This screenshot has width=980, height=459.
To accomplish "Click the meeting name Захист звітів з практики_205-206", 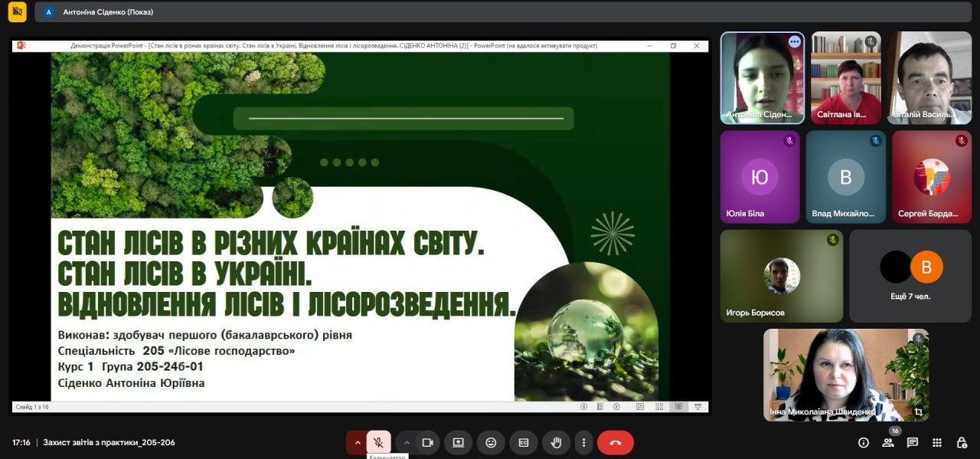I will (109, 442).
